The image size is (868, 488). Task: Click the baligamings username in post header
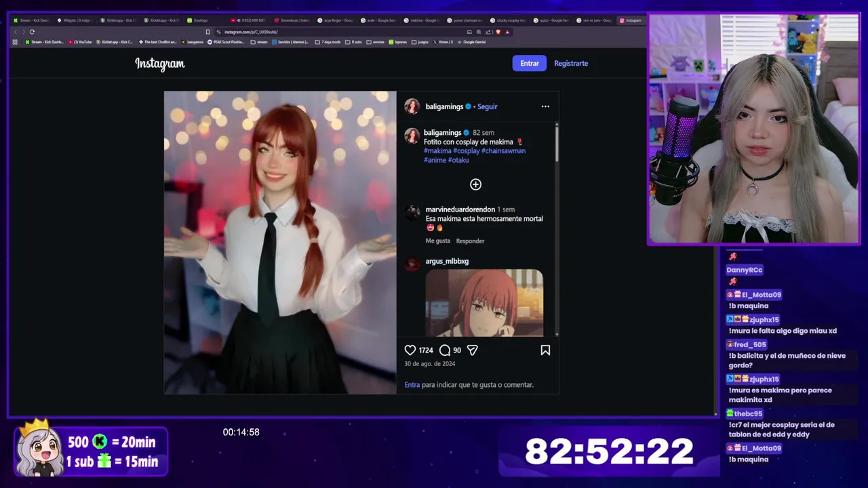444,106
